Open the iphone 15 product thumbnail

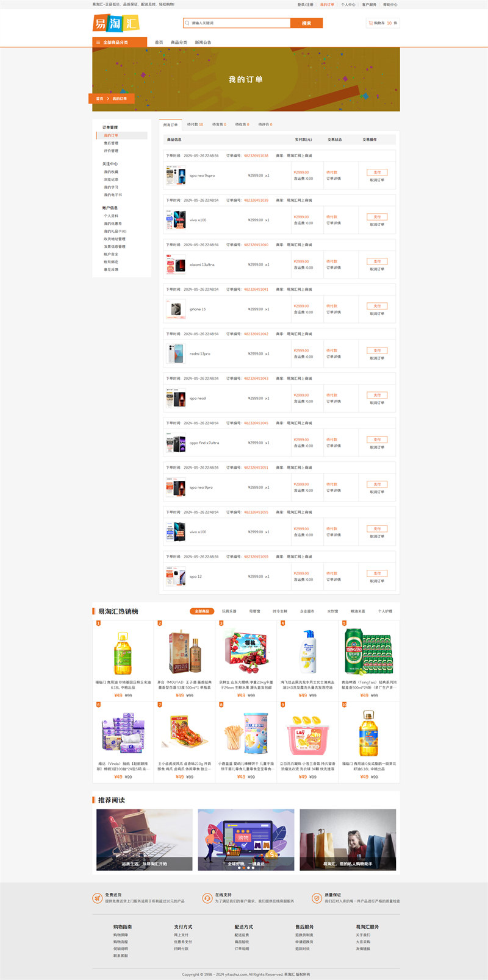coord(176,309)
